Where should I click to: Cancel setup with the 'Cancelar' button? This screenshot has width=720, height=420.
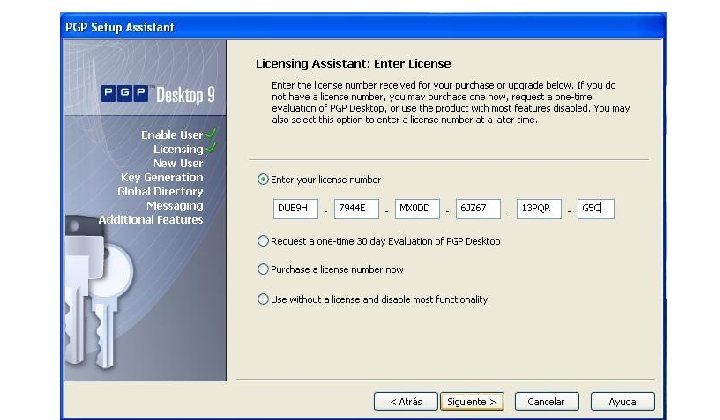pyautogui.click(x=546, y=402)
